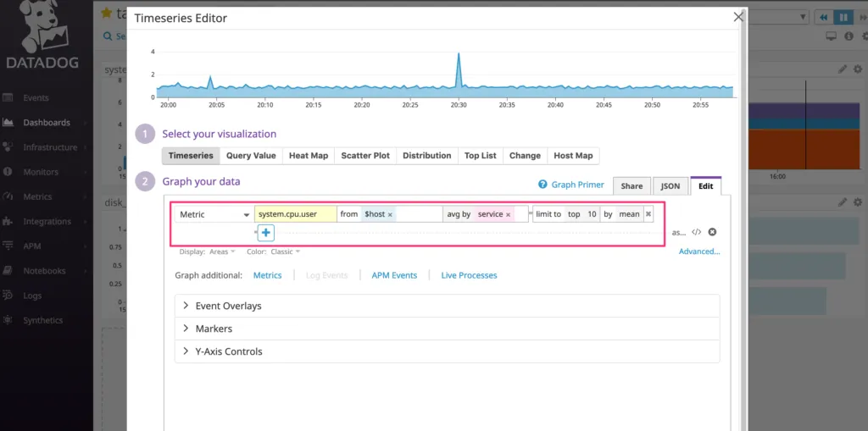Remove the service group-by tag
Screen dimensions: 868x431
[x=508, y=215]
